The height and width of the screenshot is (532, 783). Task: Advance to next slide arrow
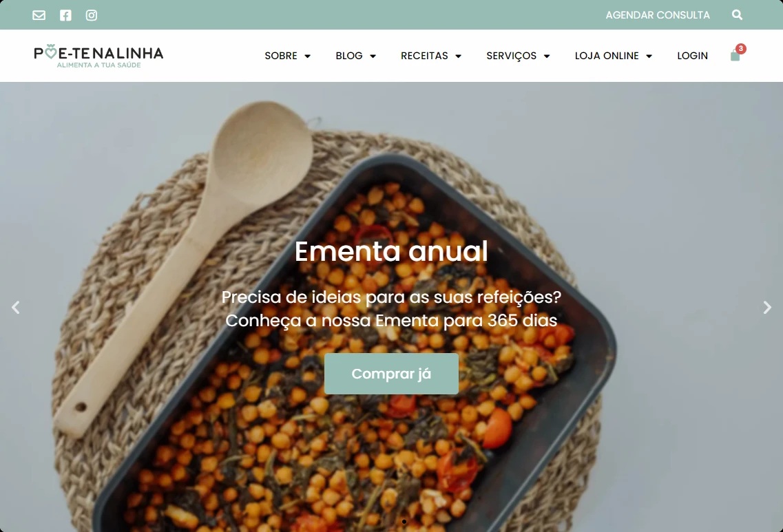coord(768,308)
